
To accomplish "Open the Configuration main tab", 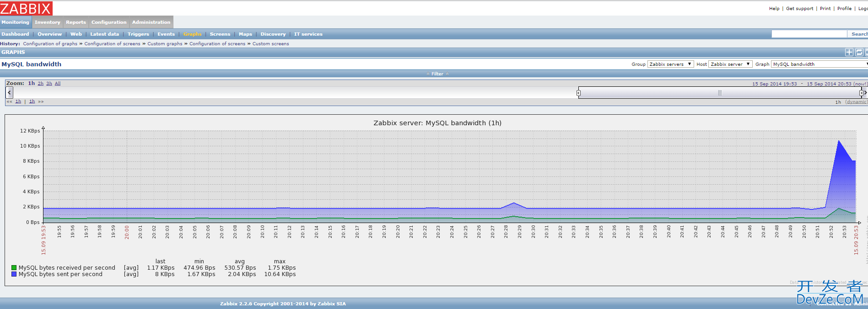I will [109, 22].
